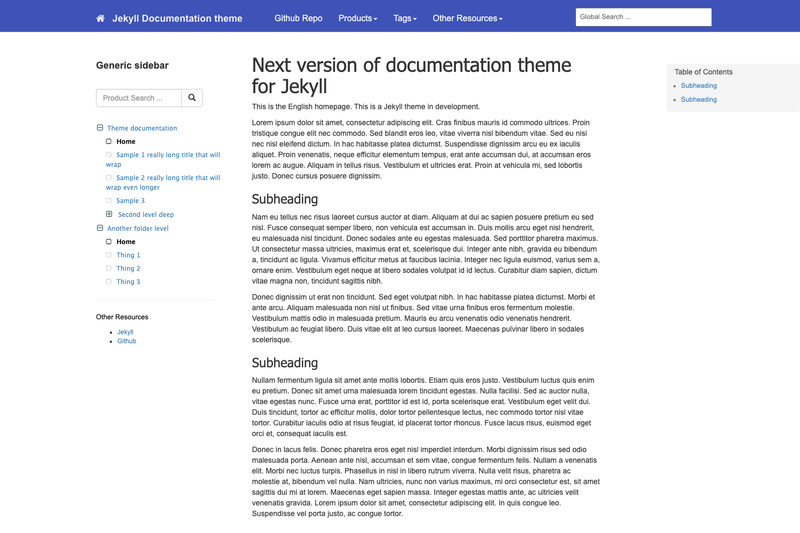
Task: Follow the Jekyll link under Other Resources
Action: (x=125, y=332)
